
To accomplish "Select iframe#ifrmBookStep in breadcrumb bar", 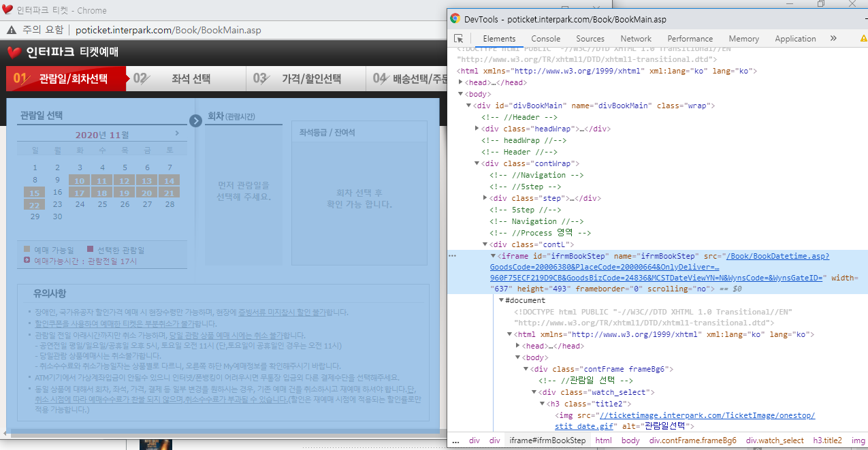I will (547, 440).
